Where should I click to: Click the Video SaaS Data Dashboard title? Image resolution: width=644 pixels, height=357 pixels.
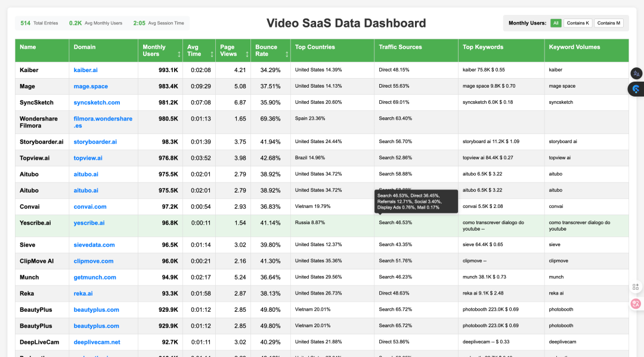346,23
